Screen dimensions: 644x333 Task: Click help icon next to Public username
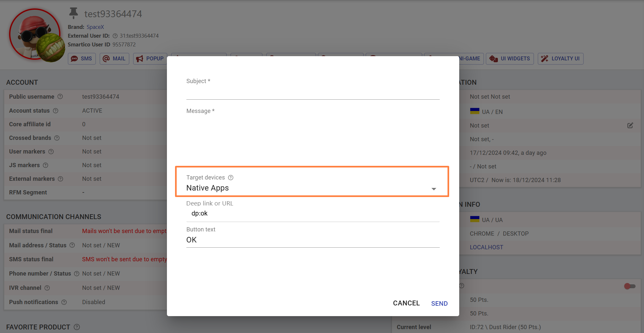[x=60, y=97]
